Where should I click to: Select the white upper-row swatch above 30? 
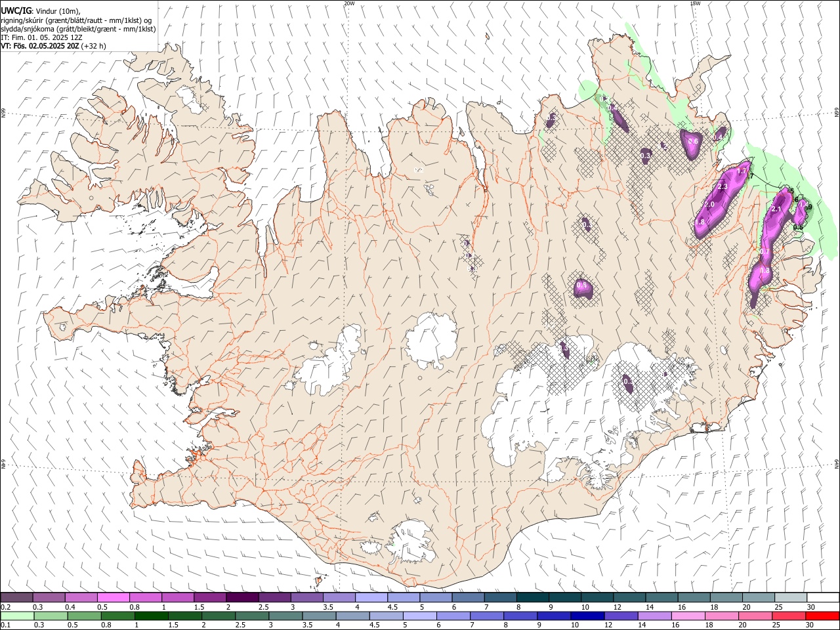[x=823, y=598]
